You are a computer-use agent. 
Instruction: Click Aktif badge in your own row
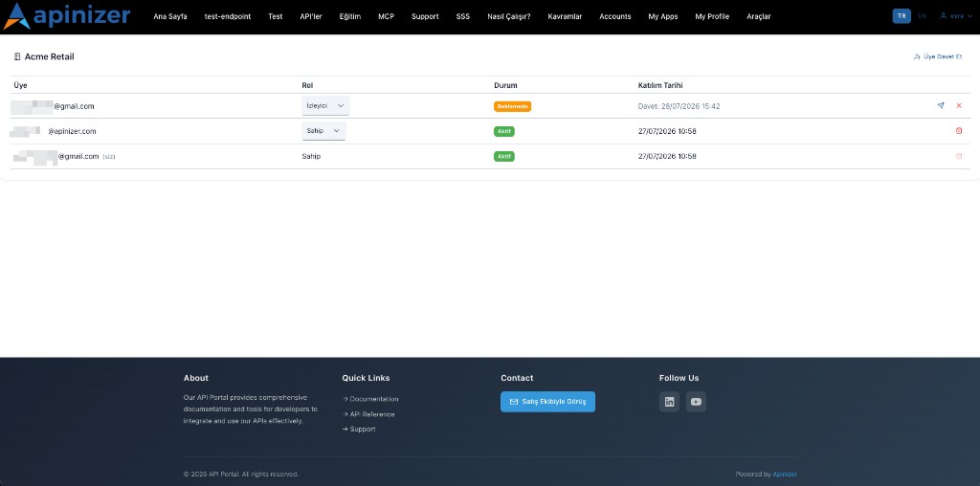pos(504,156)
